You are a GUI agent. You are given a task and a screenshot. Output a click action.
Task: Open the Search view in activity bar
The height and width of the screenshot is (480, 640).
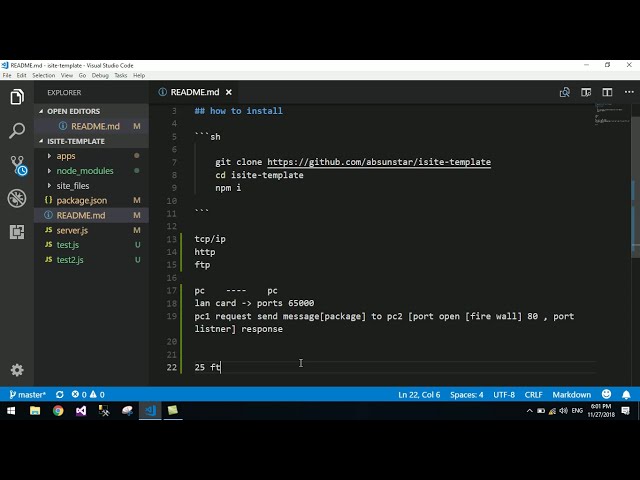click(17, 131)
